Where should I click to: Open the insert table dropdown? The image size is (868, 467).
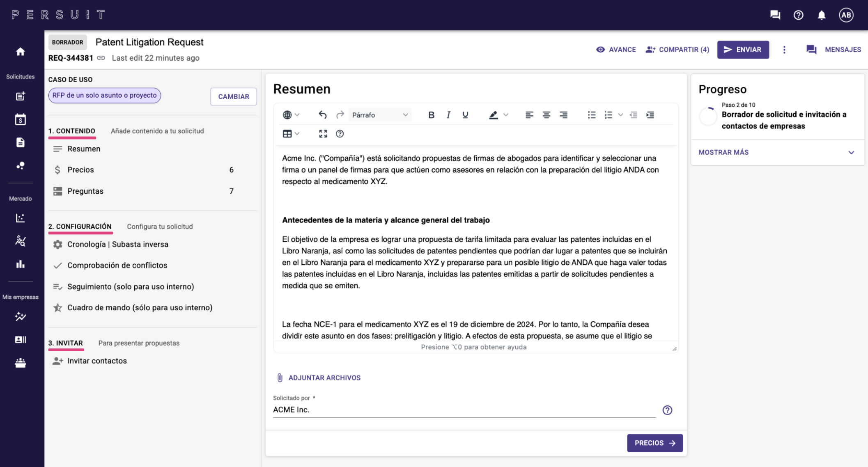click(291, 134)
